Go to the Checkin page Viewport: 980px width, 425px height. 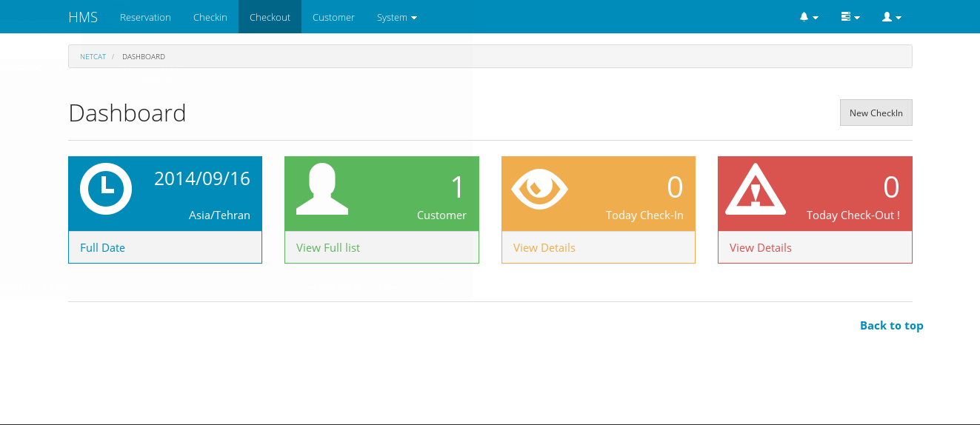(210, 17)
